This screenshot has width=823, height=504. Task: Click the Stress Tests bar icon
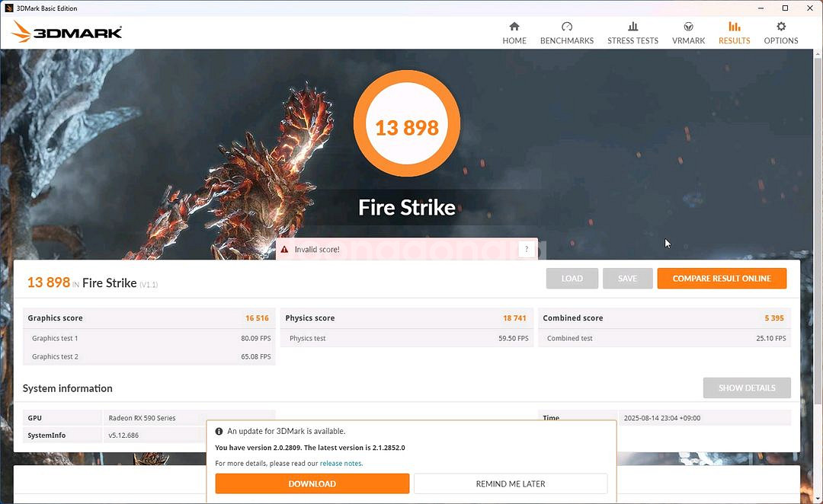(633, 26)
